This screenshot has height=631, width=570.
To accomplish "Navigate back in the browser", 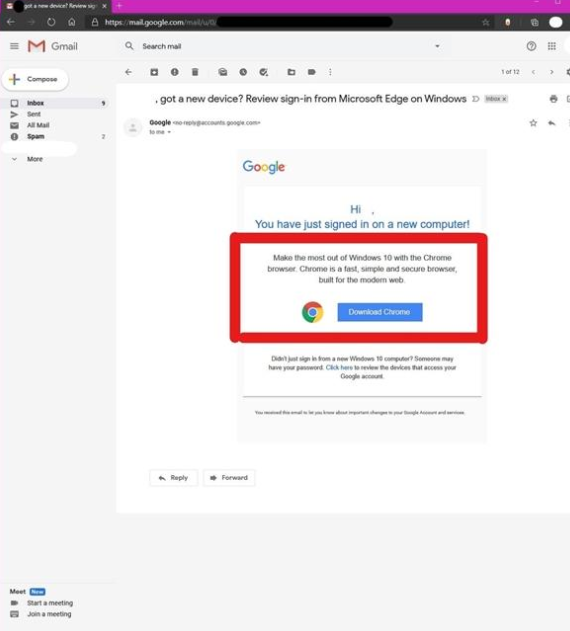I will click(11, 22).
